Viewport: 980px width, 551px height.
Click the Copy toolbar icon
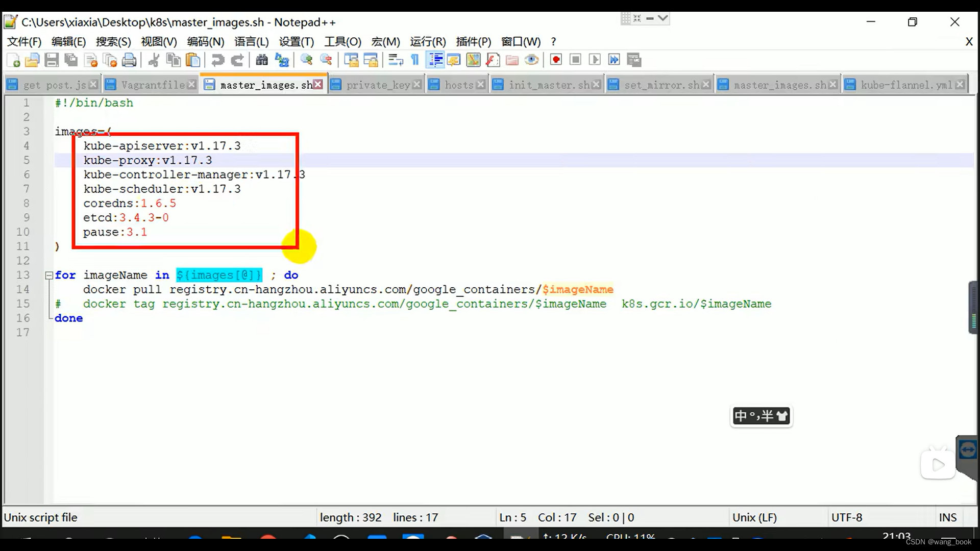174,60
